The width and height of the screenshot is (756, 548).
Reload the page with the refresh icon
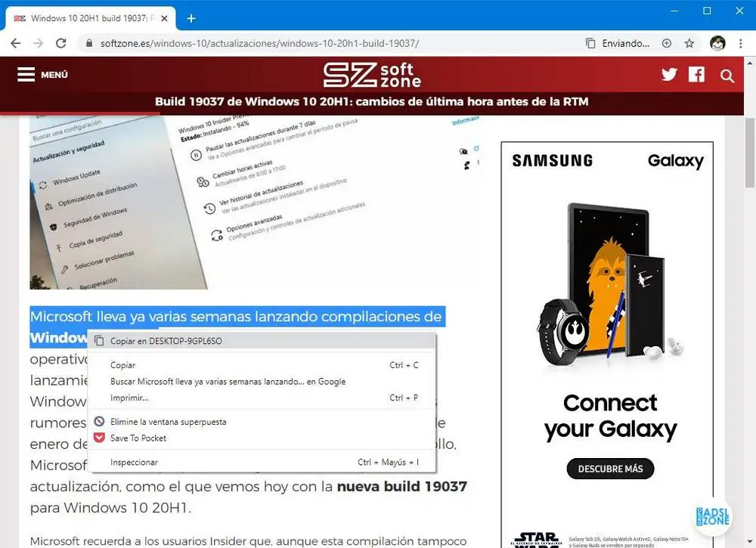[60, 43]
